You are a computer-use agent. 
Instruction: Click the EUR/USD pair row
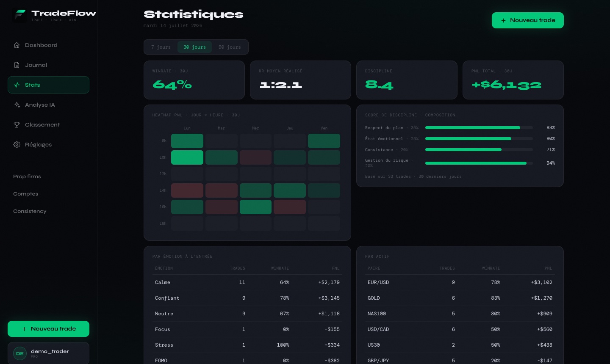(460, 282)
